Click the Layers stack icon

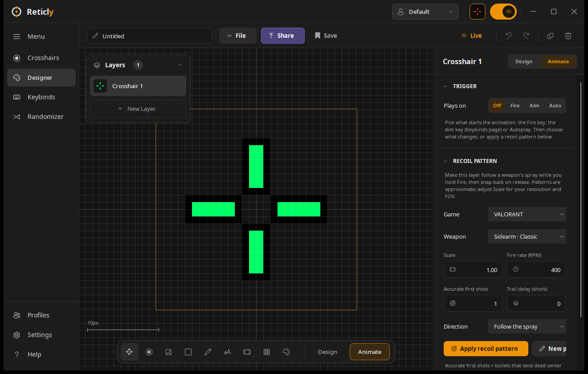pyautogui.click(x=97, y=65)
